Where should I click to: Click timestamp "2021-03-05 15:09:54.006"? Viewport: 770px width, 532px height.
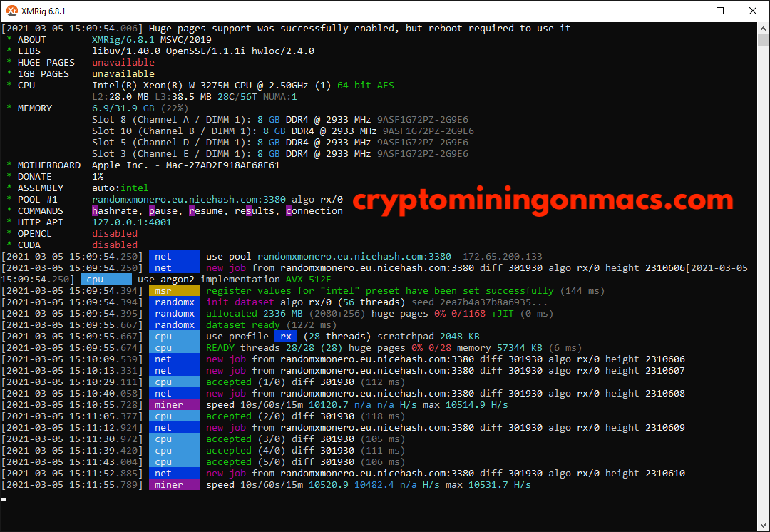point(72,29)
